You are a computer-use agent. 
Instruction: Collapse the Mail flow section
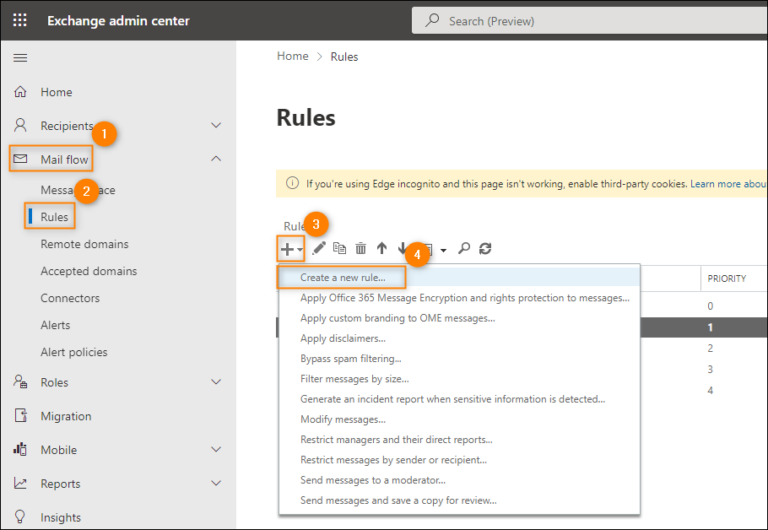point(216,159)
